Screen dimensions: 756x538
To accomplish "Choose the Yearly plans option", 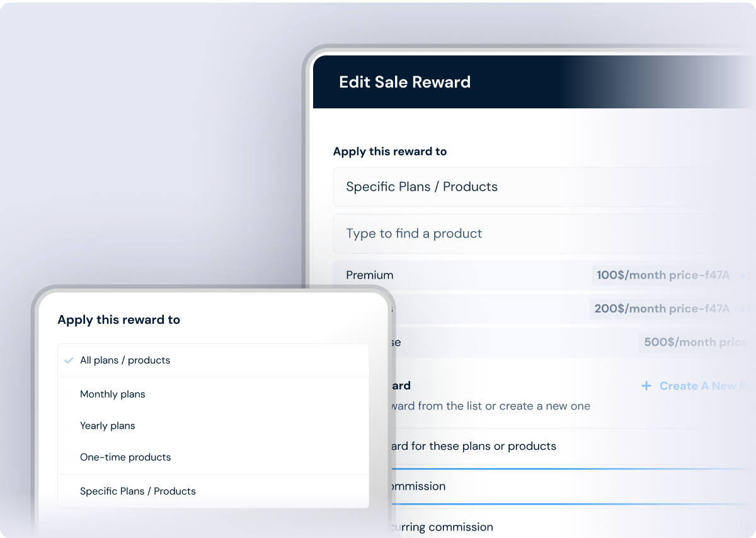I will pos(213,426).
